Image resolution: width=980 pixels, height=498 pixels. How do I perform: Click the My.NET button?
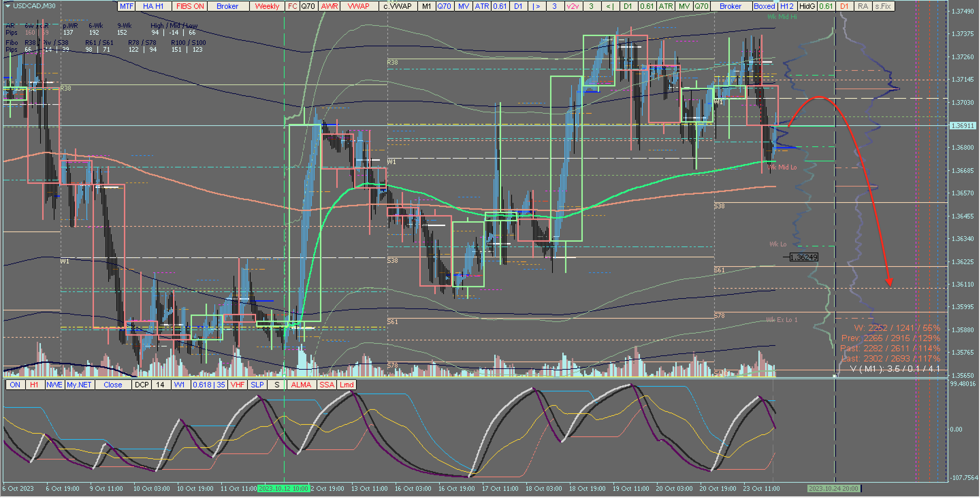point(79,385)
